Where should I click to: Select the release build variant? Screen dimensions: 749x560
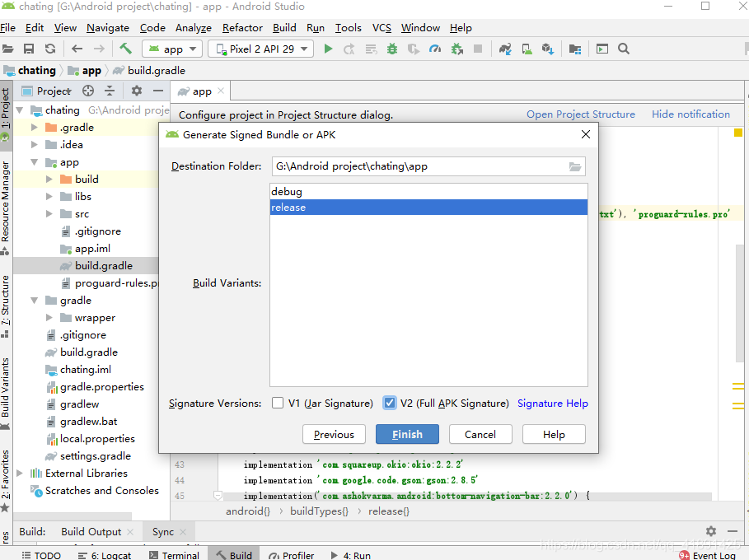click(428, 208)
